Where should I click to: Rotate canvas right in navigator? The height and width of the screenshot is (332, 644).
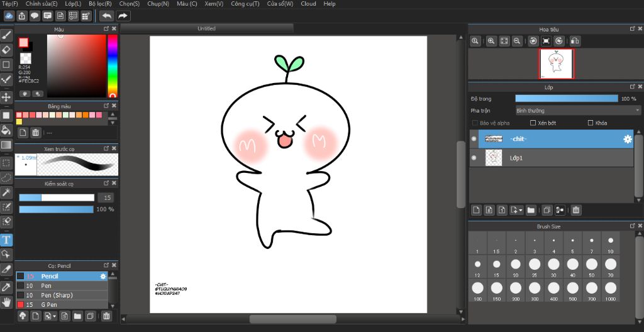click(x=559, y=41)
